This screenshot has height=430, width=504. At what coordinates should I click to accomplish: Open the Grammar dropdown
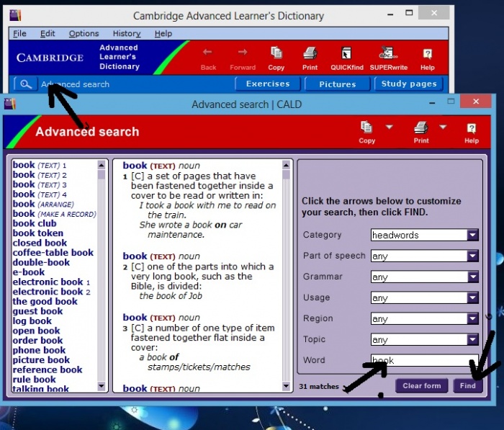pos(472,277)
